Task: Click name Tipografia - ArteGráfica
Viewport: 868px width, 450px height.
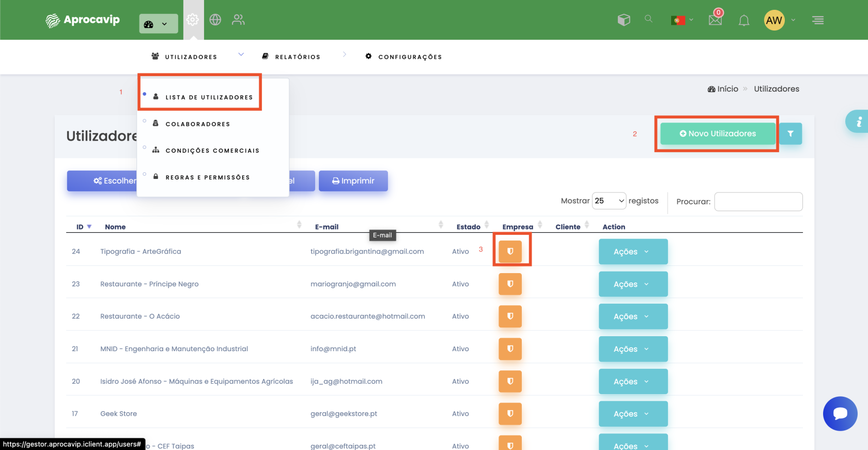Action: [141, 251]
